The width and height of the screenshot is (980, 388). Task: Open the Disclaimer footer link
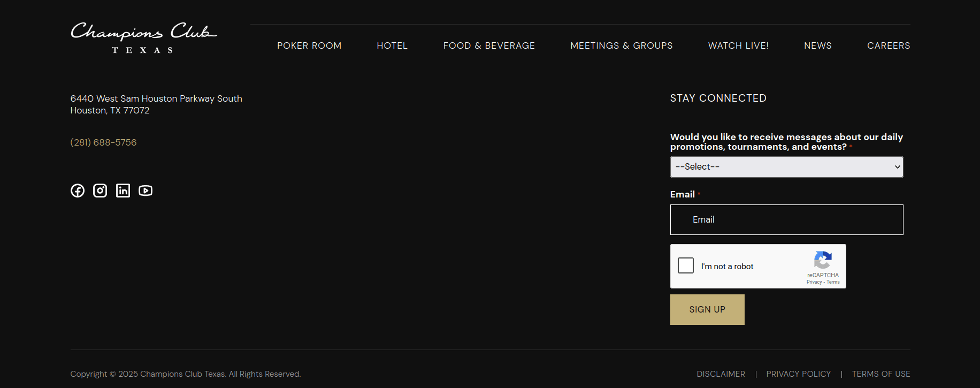click(721, 374)
